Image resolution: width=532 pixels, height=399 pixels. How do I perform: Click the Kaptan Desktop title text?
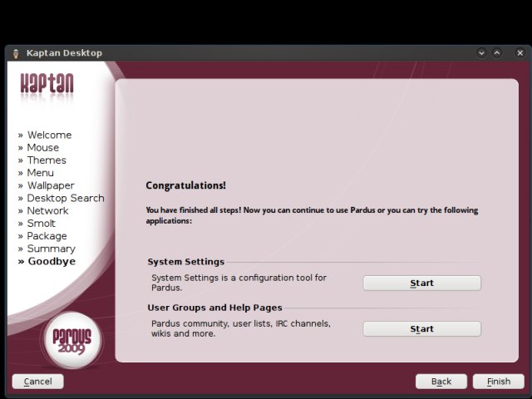(x=64, y=53)
